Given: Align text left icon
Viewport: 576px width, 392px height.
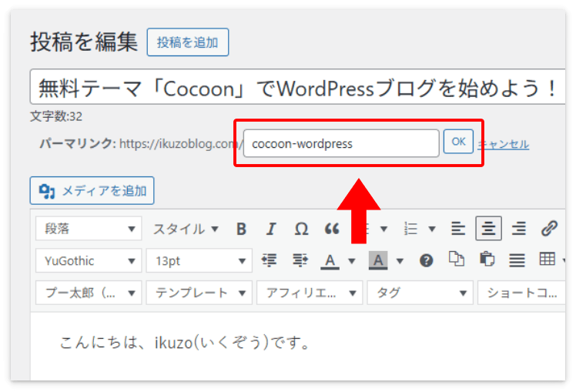Looking at the screenshot, I should pyautogui.click(x=458, y=229).
